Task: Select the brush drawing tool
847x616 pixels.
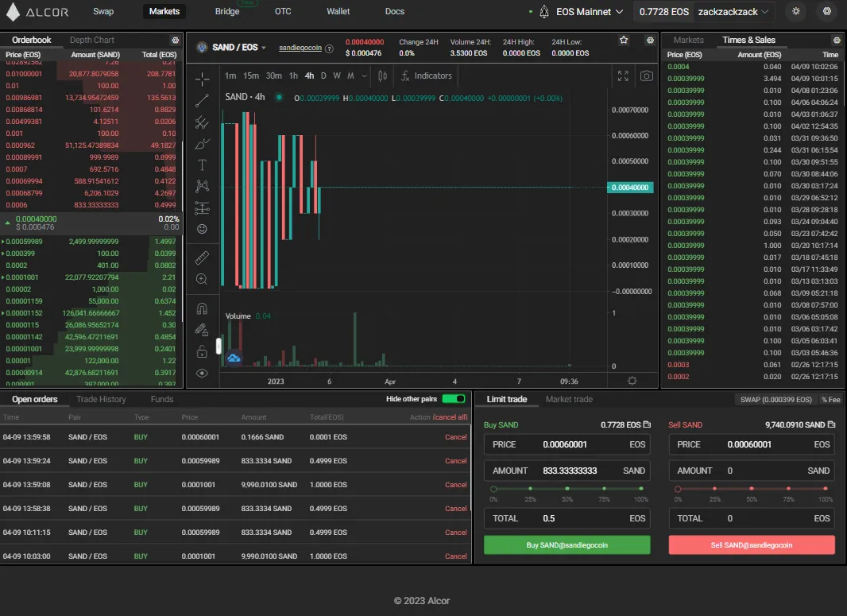Action: pos(202,144)
